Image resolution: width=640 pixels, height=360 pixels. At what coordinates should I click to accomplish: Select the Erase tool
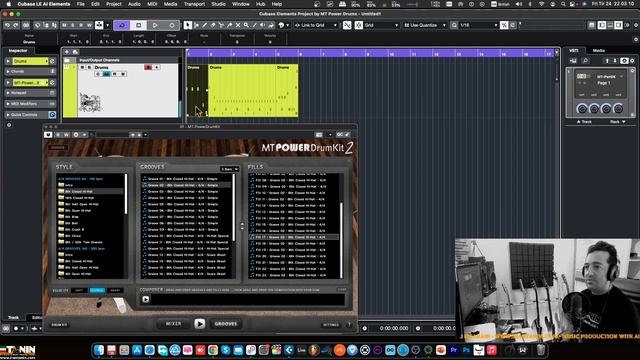click(x=213, y=25)
